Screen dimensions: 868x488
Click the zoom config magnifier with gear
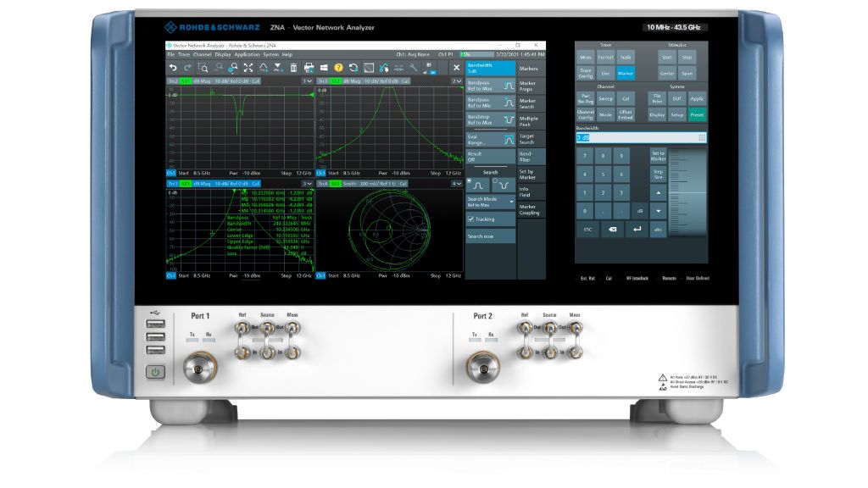(233, 68)
